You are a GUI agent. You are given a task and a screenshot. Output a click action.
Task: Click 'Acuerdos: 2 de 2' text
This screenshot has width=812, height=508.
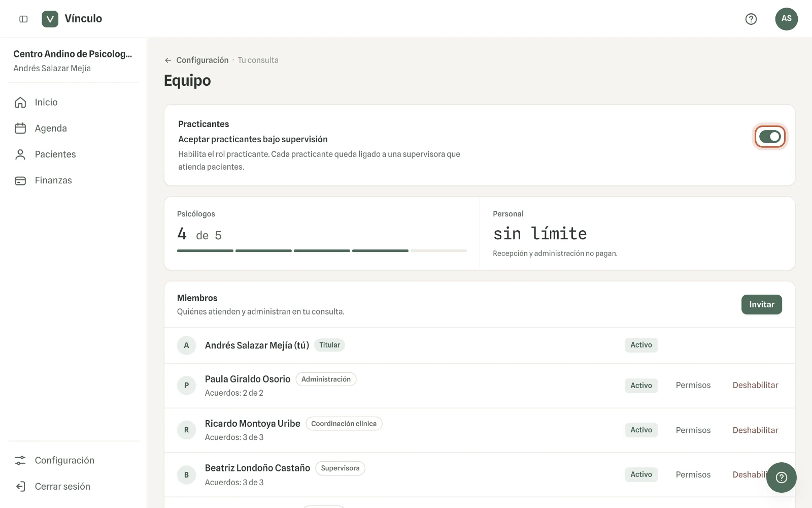pos(234,393)
